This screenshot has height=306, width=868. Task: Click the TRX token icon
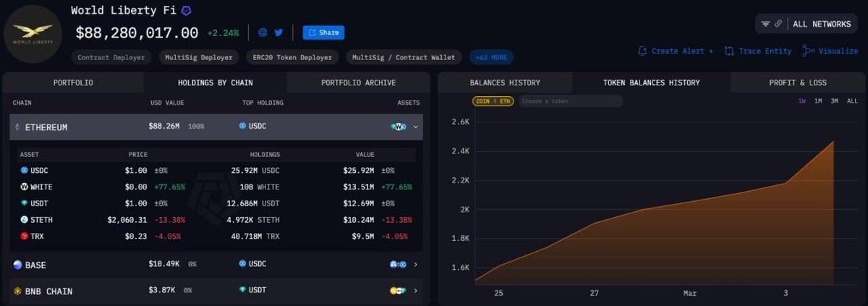tap(24, 236)
